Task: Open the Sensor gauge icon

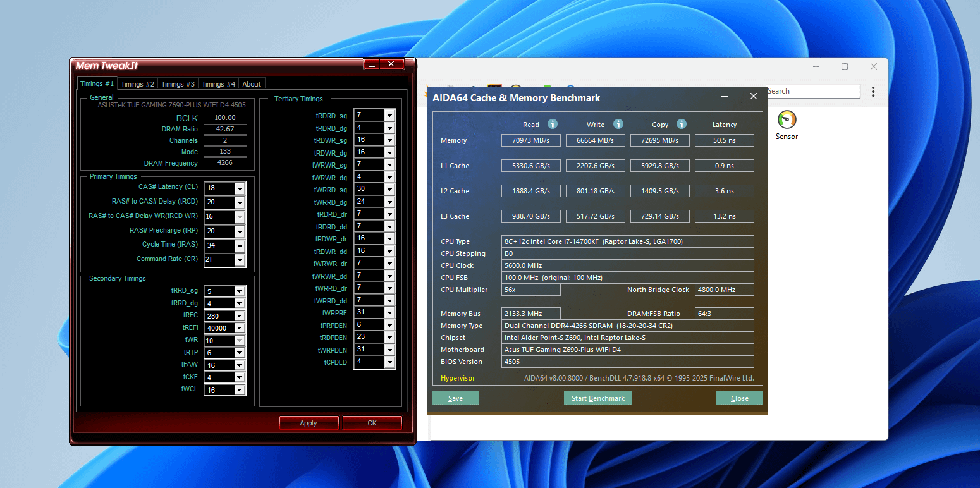Action: coord(787,120)
